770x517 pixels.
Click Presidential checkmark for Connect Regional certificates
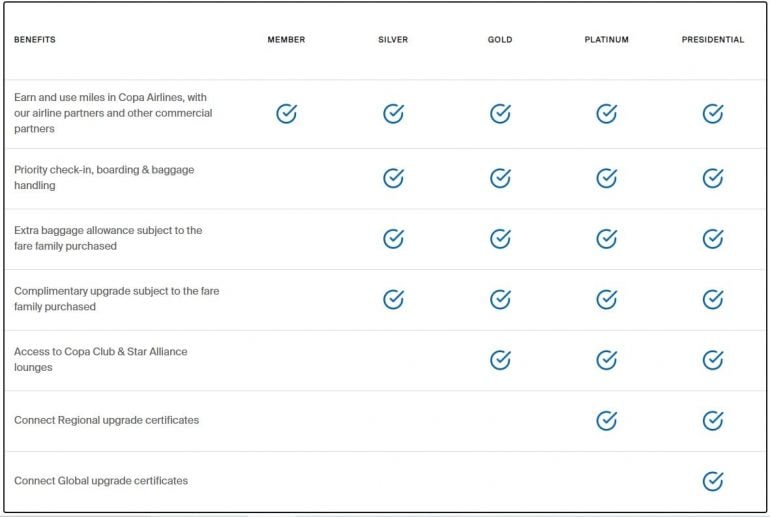(x=712, y=420)
